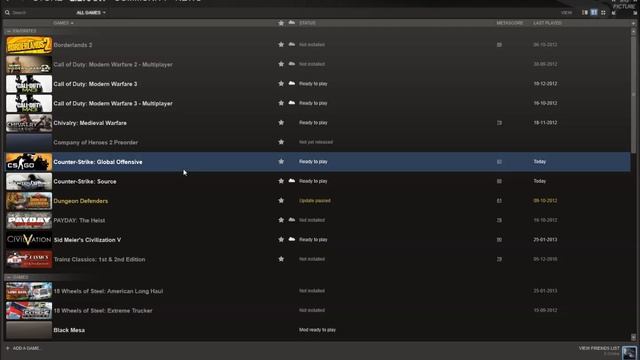640x360 pixels.
Task: Click the Borderlands 2 game thumbnail
Action: pos(29,45)
